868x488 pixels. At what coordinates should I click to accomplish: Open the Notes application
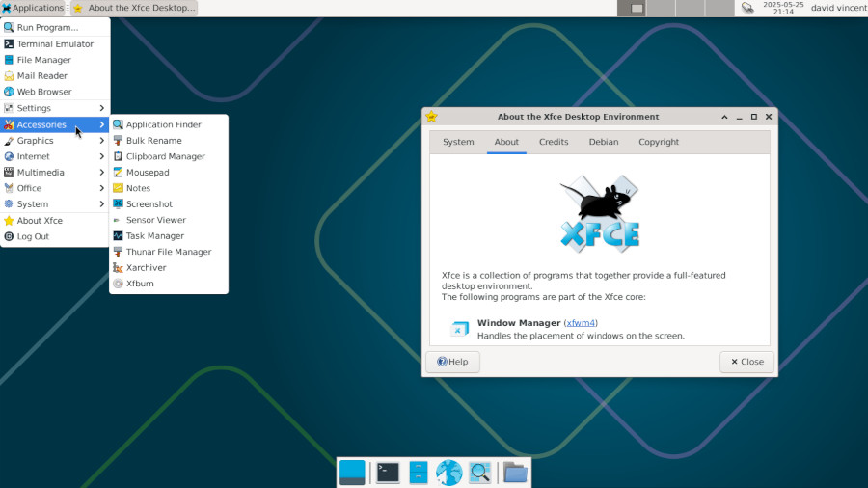click(x=168, y=188)
